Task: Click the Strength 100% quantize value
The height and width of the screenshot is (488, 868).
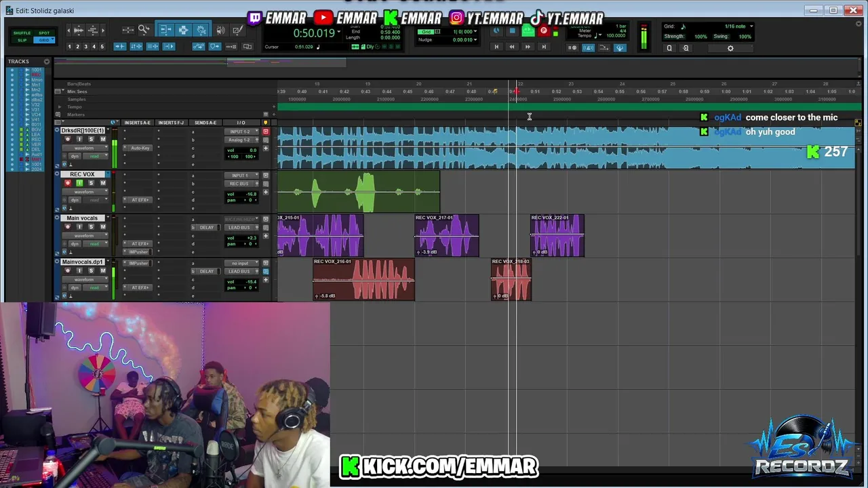Action: click(x=701, y=37)
